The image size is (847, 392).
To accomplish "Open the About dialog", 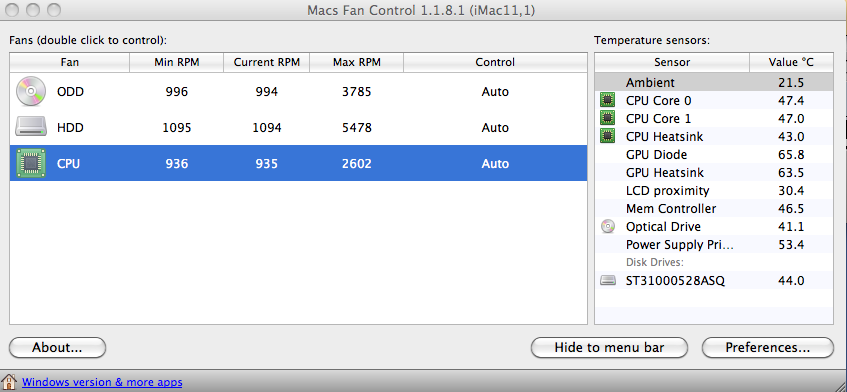I will coord(57,347).
